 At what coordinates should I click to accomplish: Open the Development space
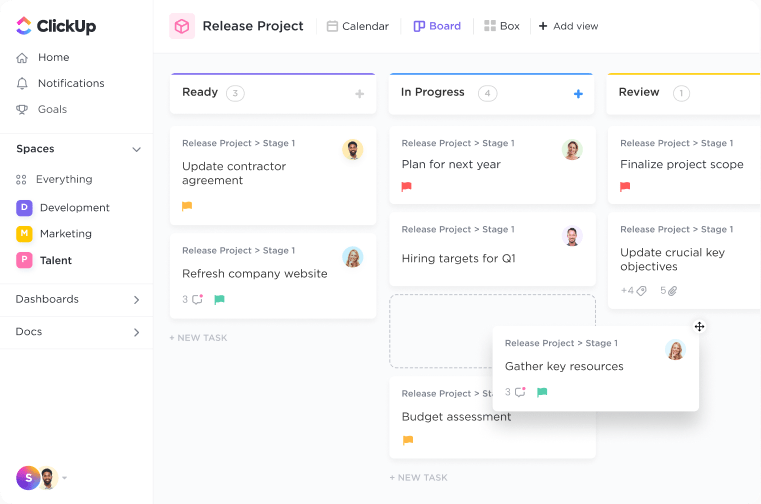click(x=75, y=207)
